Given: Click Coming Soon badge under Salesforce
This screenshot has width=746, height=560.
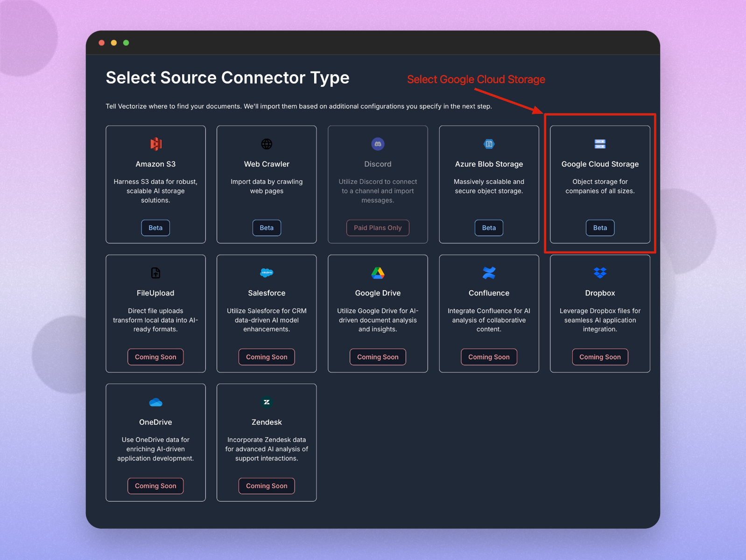Looking at the screenshot, I should (267, 357).
